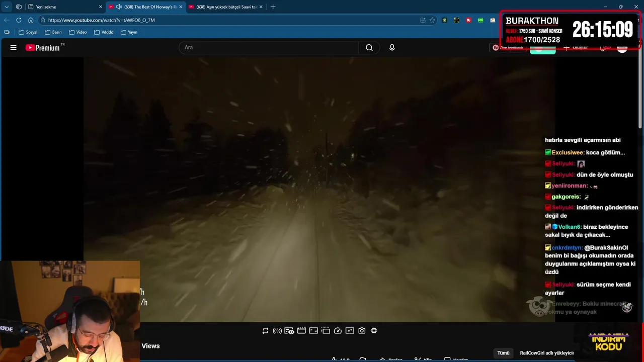Click the sound-waves audio icon below the player
The image size is (644, 362).
point(277,331)
